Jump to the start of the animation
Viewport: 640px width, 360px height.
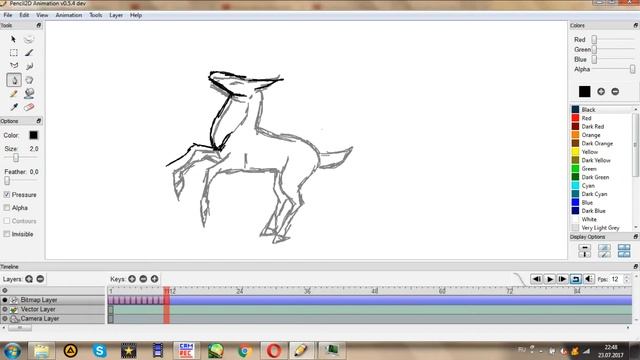tap(537, 279)
